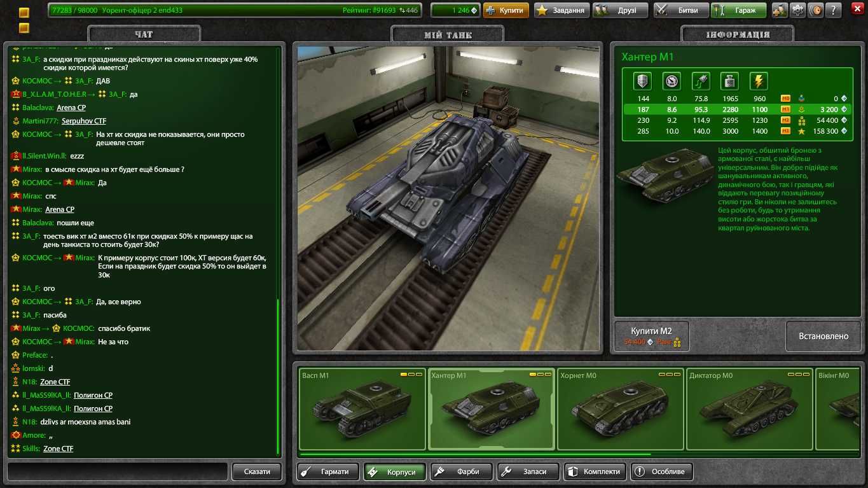Open the Запаси category tab
The width and height of the screenshot is (868, 488).
pos(528,471)
